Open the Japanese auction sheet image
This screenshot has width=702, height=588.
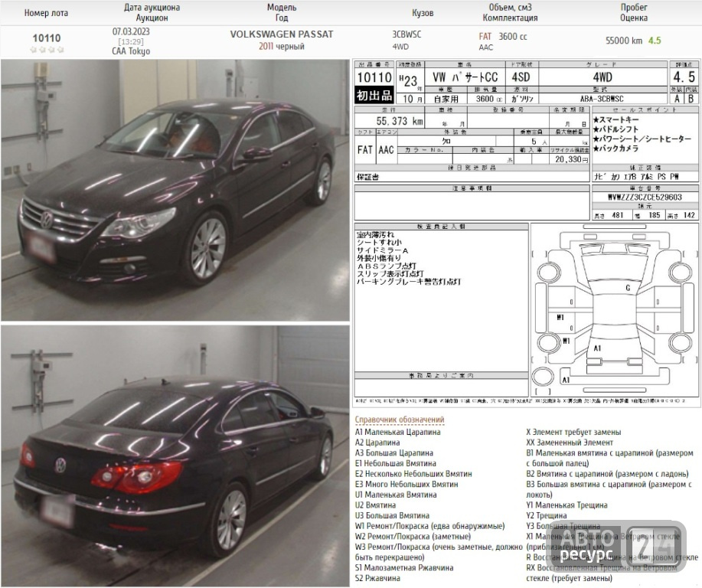coord(527,233)
